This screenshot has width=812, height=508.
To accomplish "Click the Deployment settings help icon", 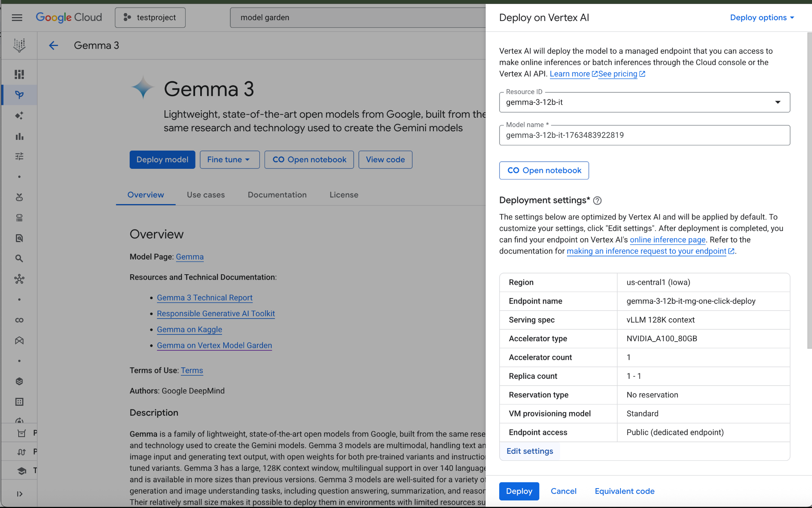I will pyautogui.click(x=597, y=201).
